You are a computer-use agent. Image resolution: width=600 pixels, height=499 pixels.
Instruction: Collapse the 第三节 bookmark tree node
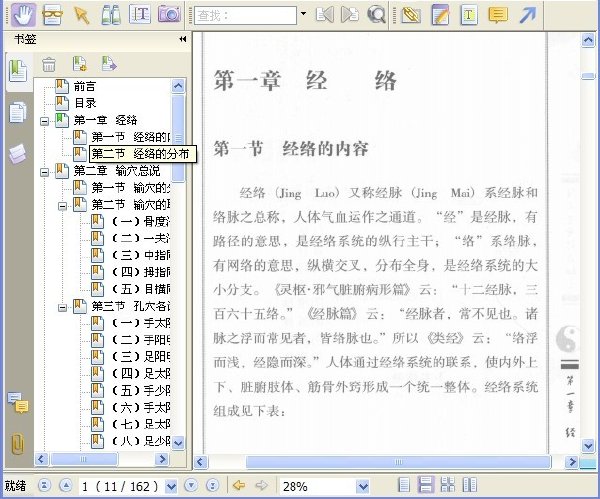(x=63, y=306)
